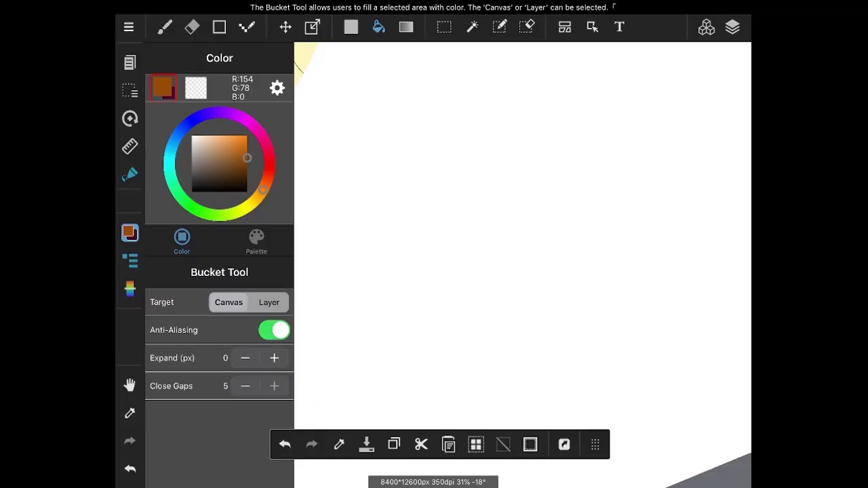The width and height of the screenshot is (868, 488).
Task: Switch to the Palette tab
Action: (256, 242)
